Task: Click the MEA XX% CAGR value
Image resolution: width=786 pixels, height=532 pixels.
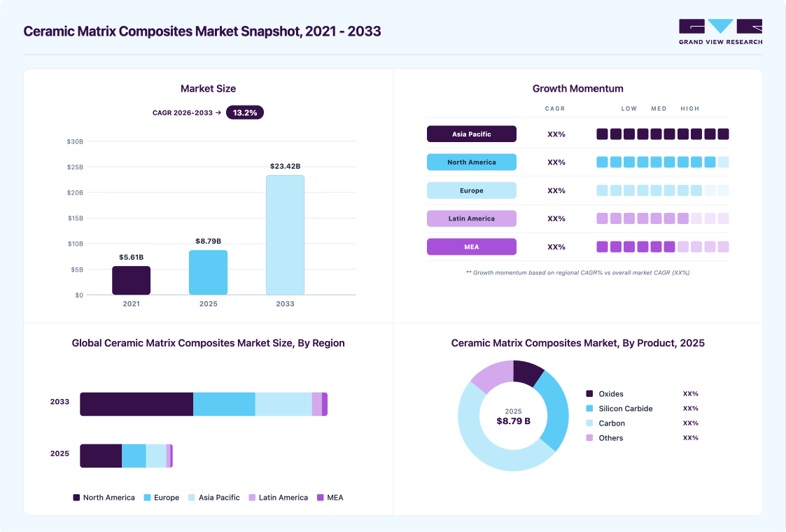Action: point(556,247)
